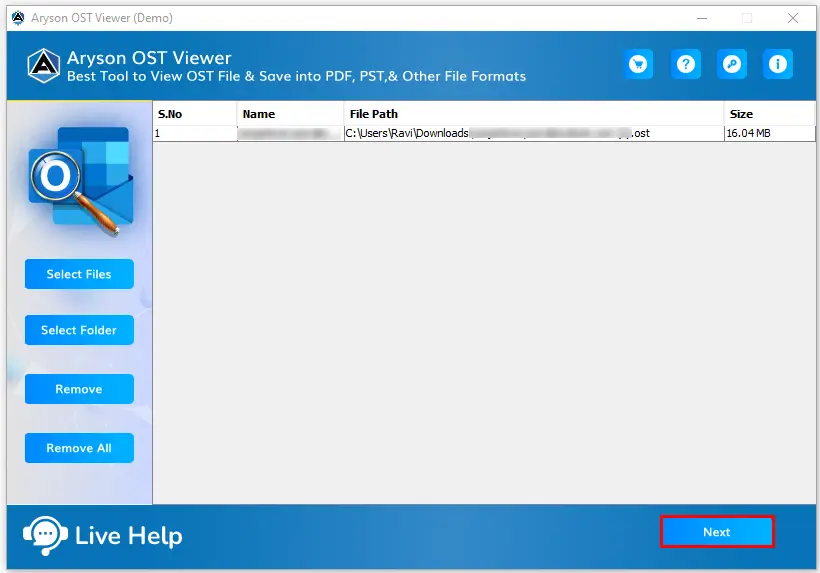Open the shopping cart purchase icon
The width and height of the screenshot is (820, 573).
click(x=637, y=64)
